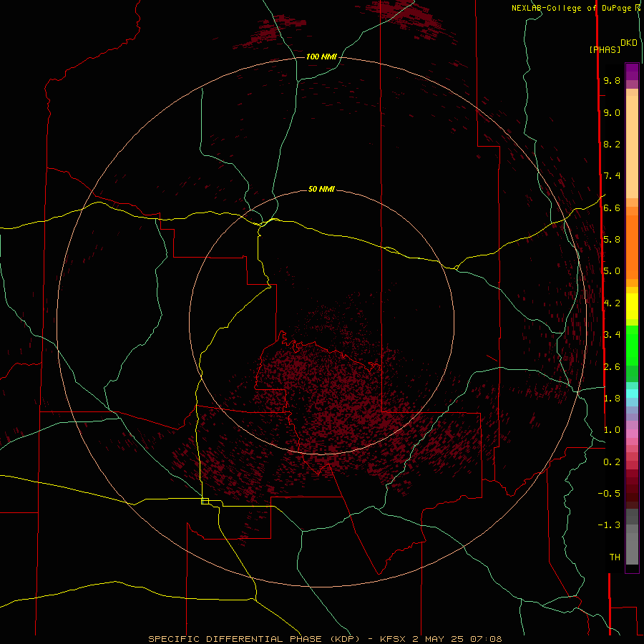Click the TH threshold label
Viewport: 644px width, 644px height.
click(615, 557)
